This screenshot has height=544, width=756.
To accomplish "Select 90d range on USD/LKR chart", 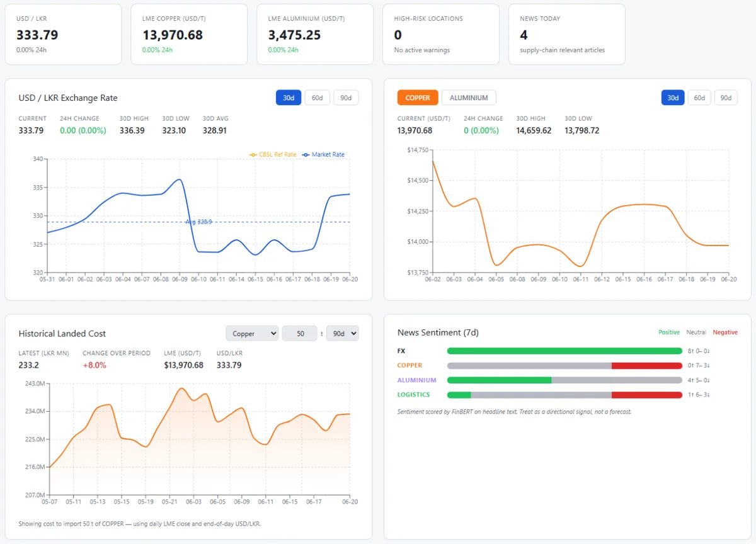I will coord(346,98).
